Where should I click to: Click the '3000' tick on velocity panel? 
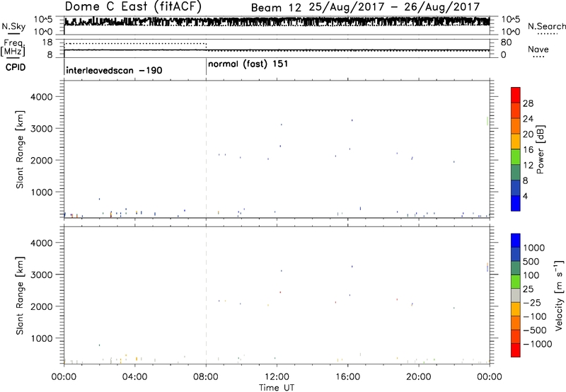tap(42, 275)
